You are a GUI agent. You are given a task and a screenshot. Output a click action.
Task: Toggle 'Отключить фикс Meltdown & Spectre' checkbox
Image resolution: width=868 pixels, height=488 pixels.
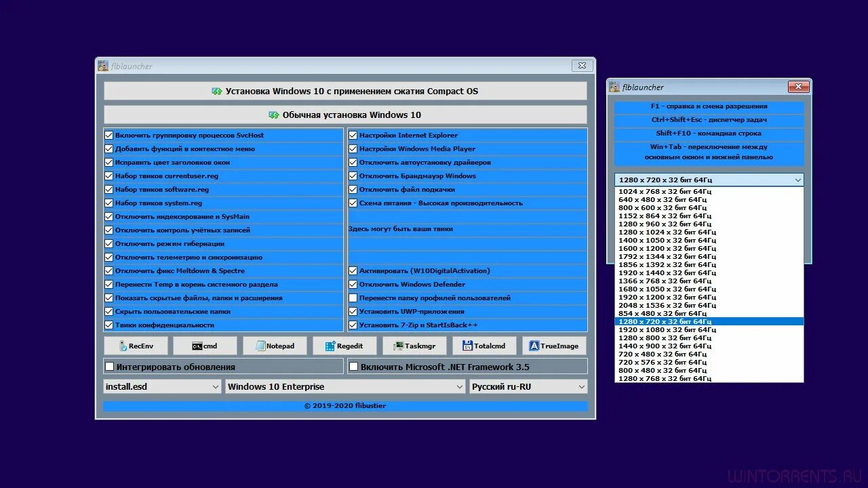pos(109,270)
